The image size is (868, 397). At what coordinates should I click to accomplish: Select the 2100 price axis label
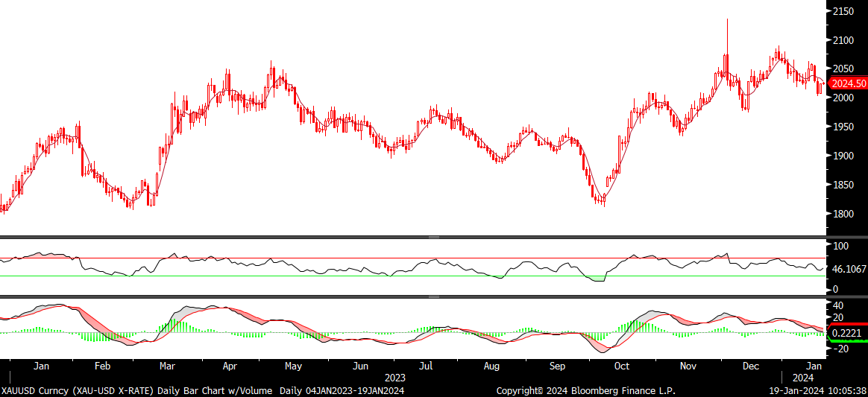tap(843, 40)
